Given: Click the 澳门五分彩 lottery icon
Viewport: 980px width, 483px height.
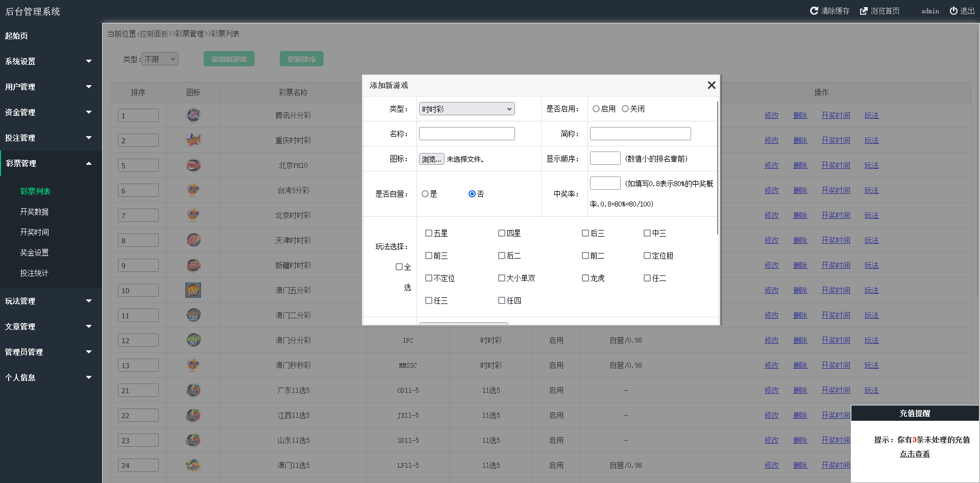Looking at the screenshot, I should (193, 290).
